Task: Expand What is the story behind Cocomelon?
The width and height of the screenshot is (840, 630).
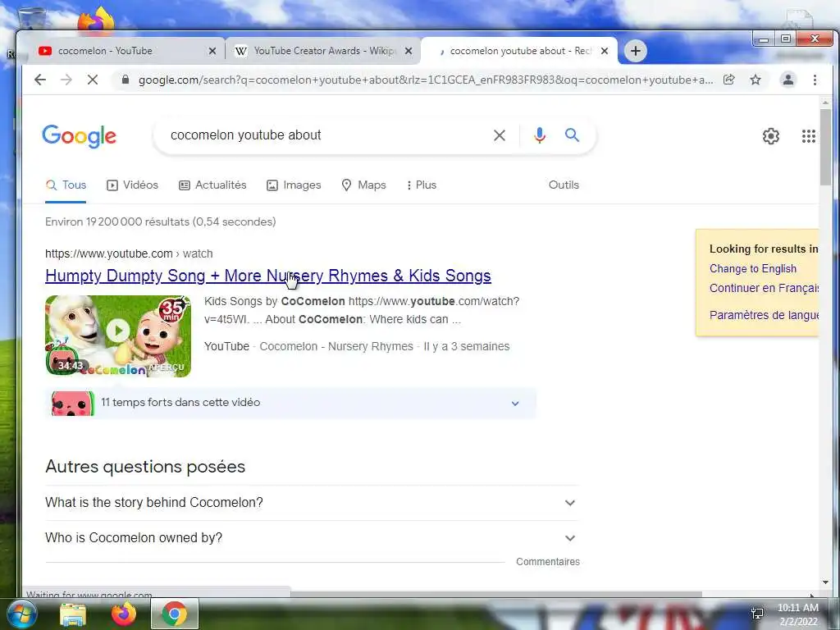Action: click(x=312, y=503)
